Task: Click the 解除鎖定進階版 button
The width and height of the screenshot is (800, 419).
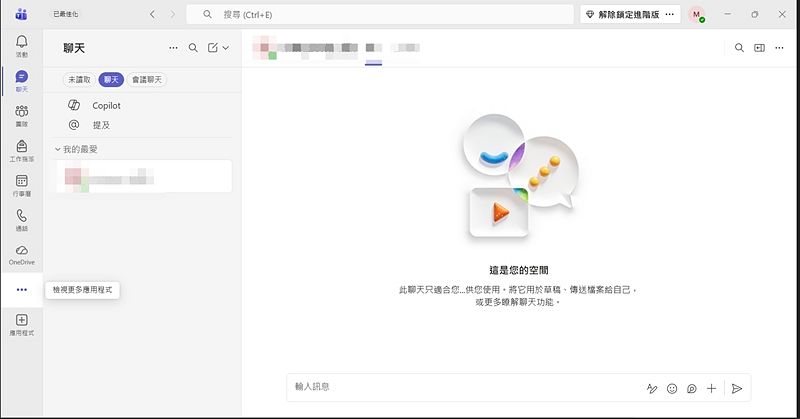Action: pyautogui.click(x=627, y=15)
